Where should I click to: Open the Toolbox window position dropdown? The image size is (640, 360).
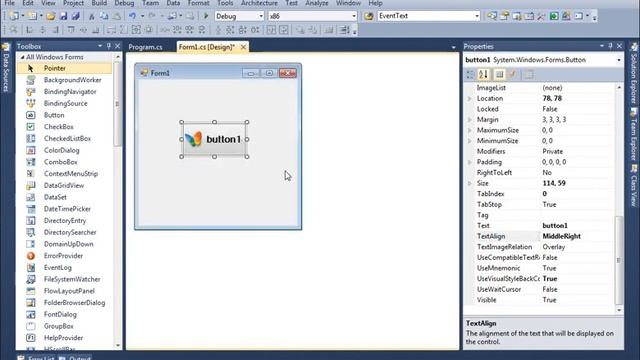(x=100, y=46)
